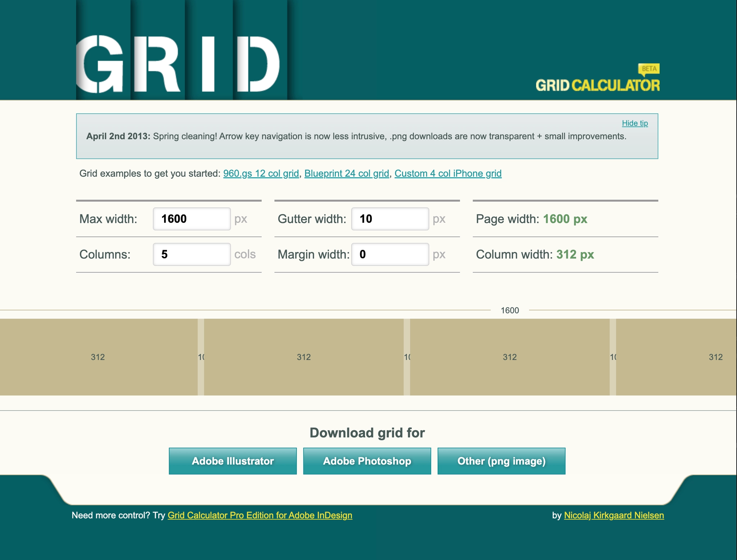Click the GRID logo graphic
The height and width of the screenshot is (560, 737).
178,63
